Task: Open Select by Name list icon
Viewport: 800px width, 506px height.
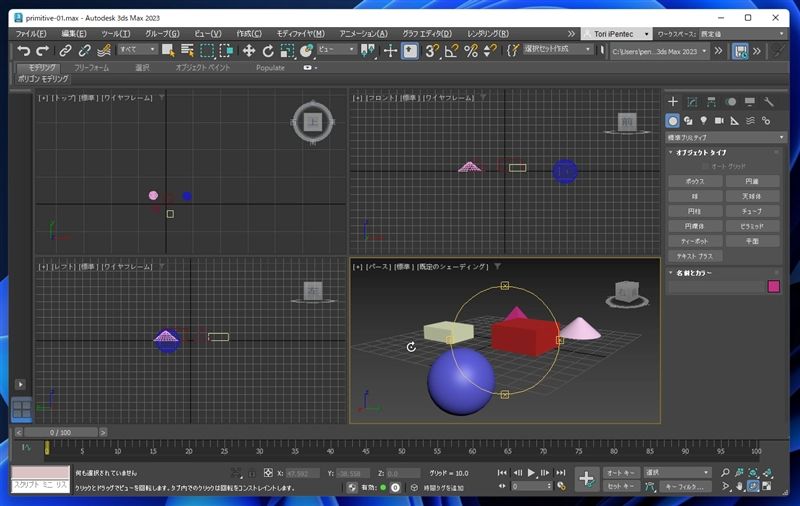Action: [187, 50]
